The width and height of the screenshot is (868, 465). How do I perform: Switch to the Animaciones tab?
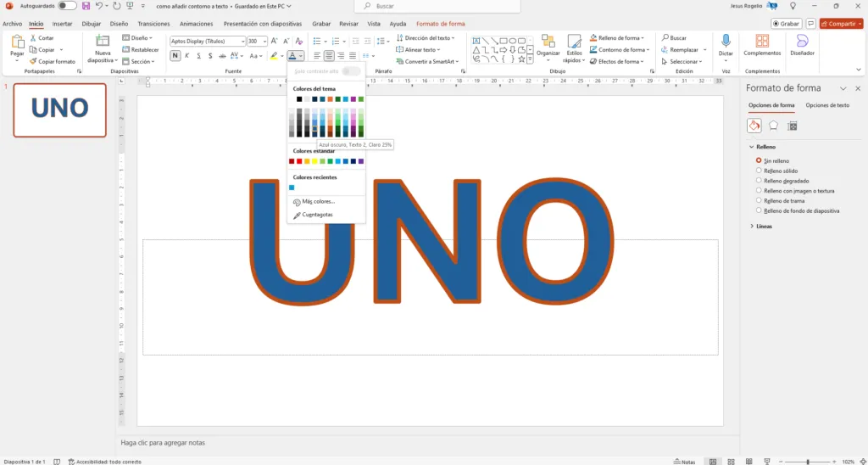[x=197, y=24]
